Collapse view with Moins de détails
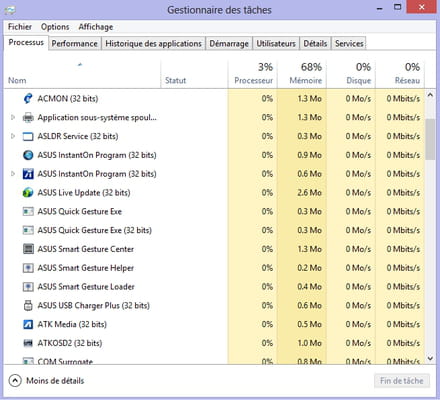This screenshot has width=440, height=401. click(46, 381)
